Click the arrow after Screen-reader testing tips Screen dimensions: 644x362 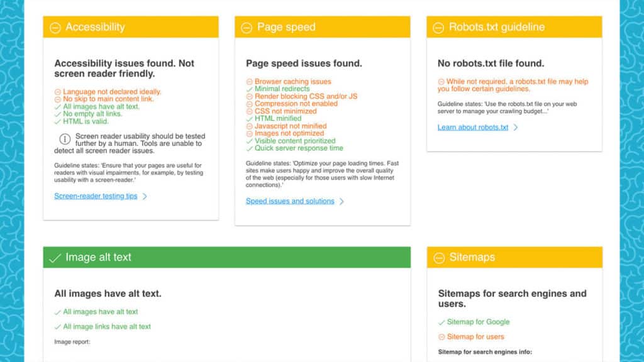(145, 197)
